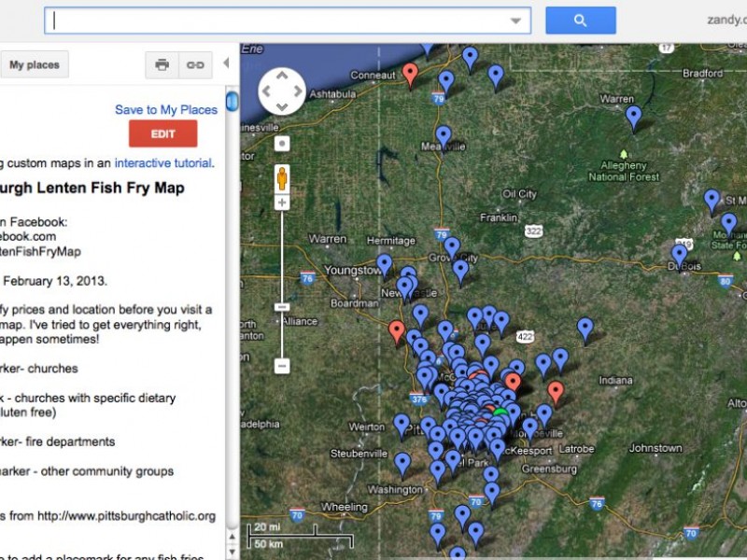Click the zoom slider handle
Viewport: 747px width, 560px height.
pos(282,306)
